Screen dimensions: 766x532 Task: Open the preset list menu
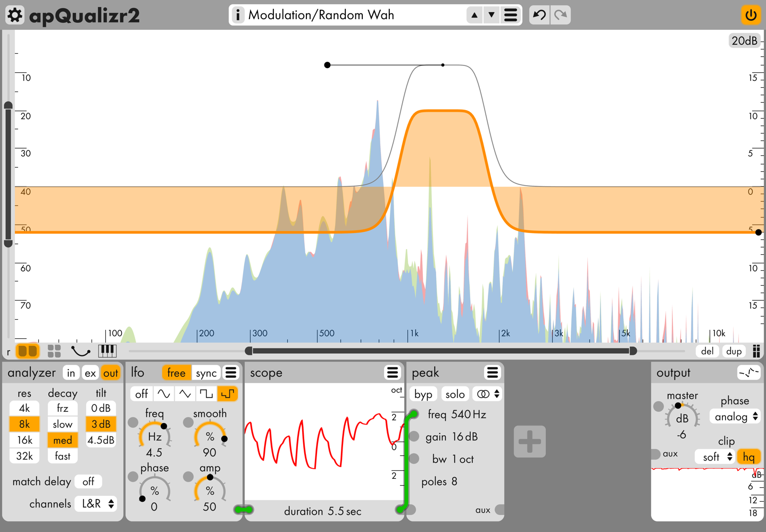point(510,15)
